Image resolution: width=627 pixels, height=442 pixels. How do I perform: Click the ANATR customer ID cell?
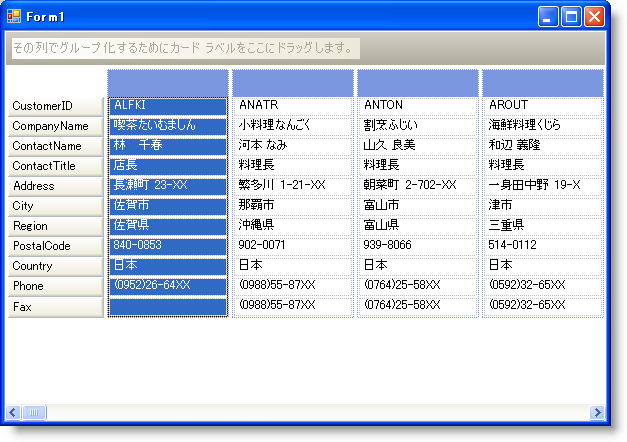(293, 106)
